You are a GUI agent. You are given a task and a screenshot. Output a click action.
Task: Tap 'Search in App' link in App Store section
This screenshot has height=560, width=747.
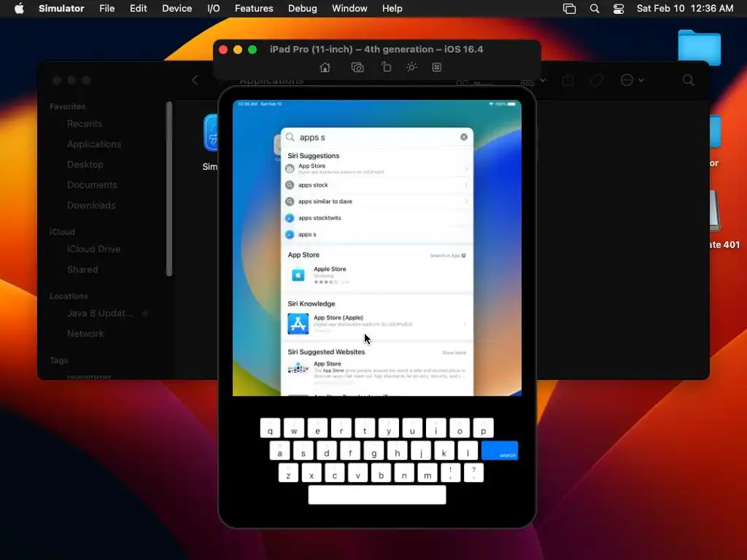pos(447,256)
